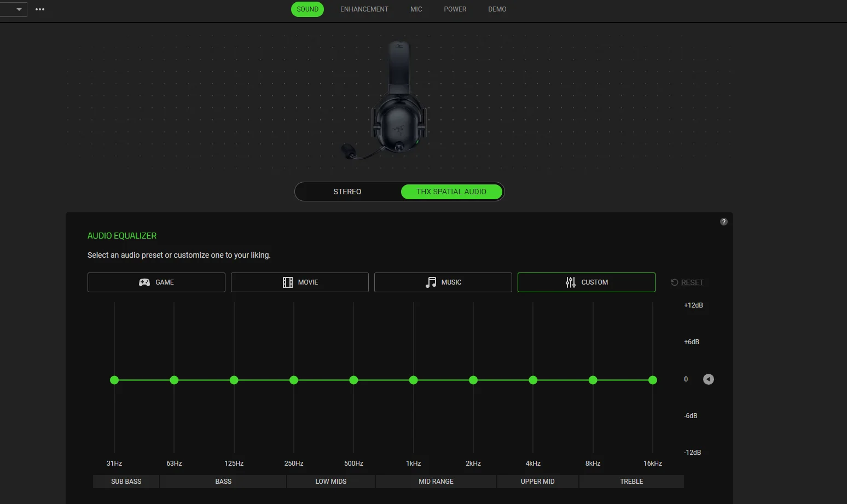Click the 8kHz frequency label
847x504 pixels.
pos(593,464)
